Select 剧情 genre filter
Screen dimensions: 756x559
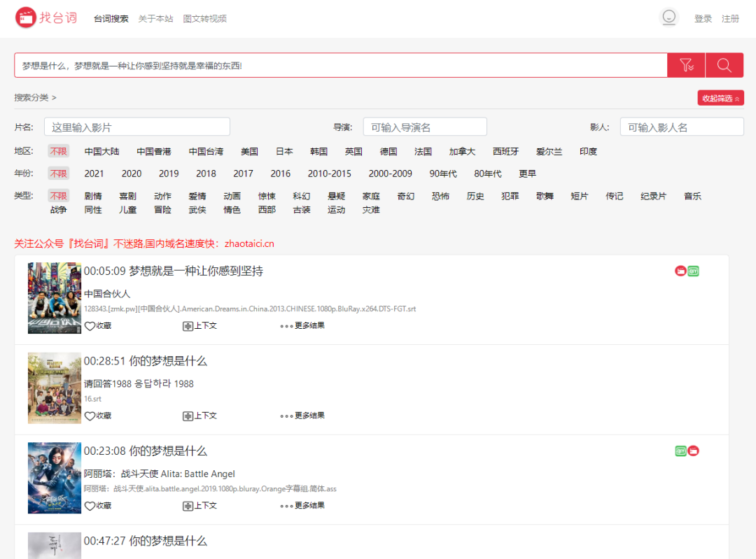[93, 196]
